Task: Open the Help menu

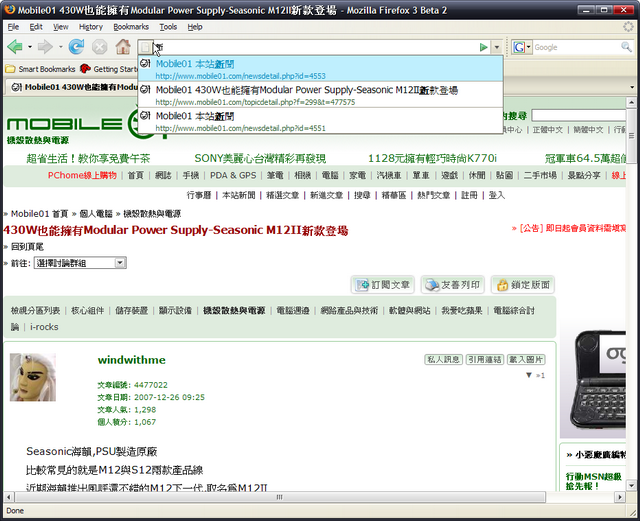Action: point(195,27)
